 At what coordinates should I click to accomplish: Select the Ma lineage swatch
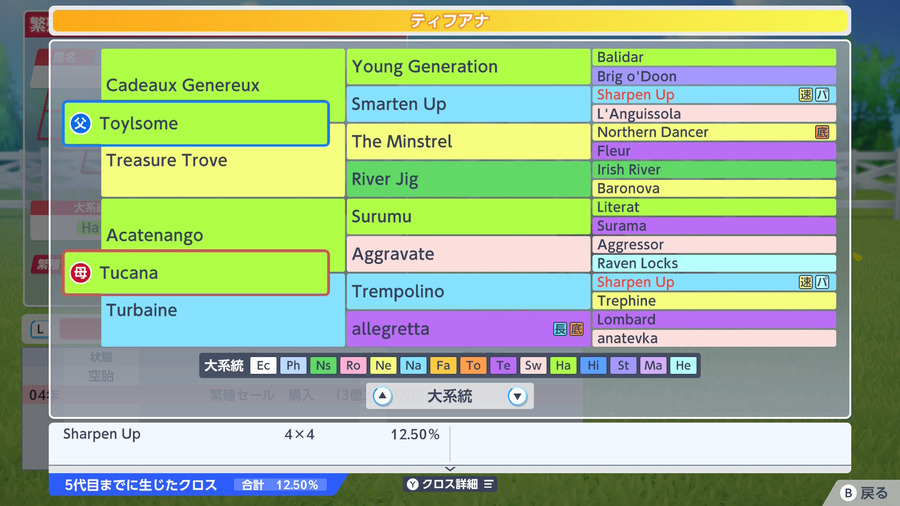(x=653, y=365)
